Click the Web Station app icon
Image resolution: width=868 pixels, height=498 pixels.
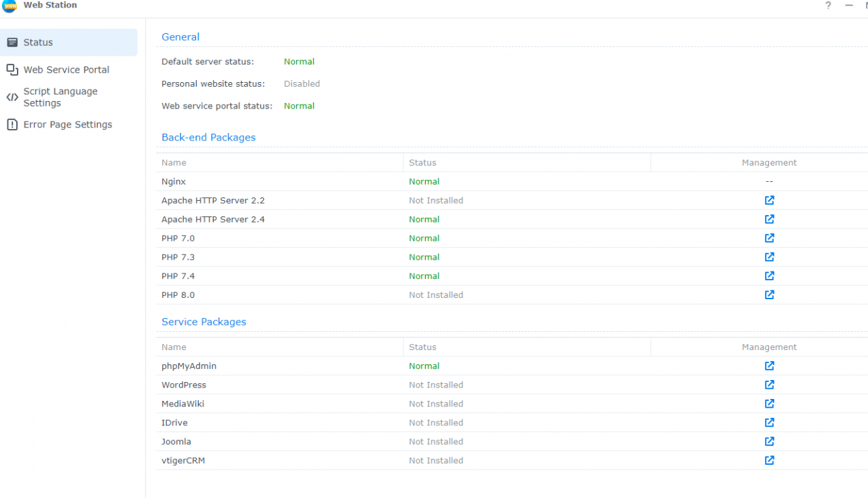(x=9, y=5)
